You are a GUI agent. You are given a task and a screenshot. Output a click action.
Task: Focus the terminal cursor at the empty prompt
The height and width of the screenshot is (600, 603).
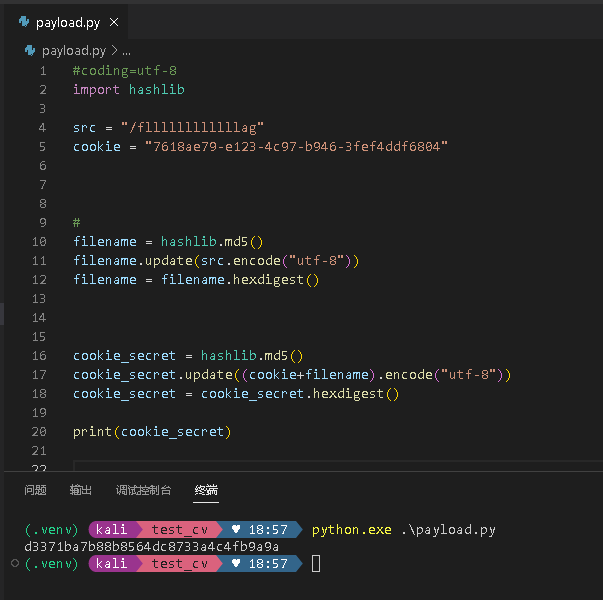[x=316, y=563]
